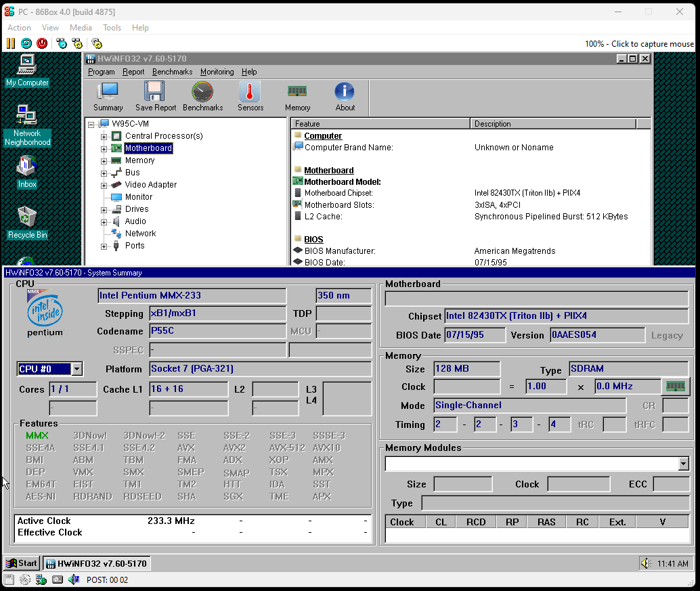This screenshot has height=591, width=700.
Task: Click the Computer link in the Feature pane
Action: tap(324, 135)
